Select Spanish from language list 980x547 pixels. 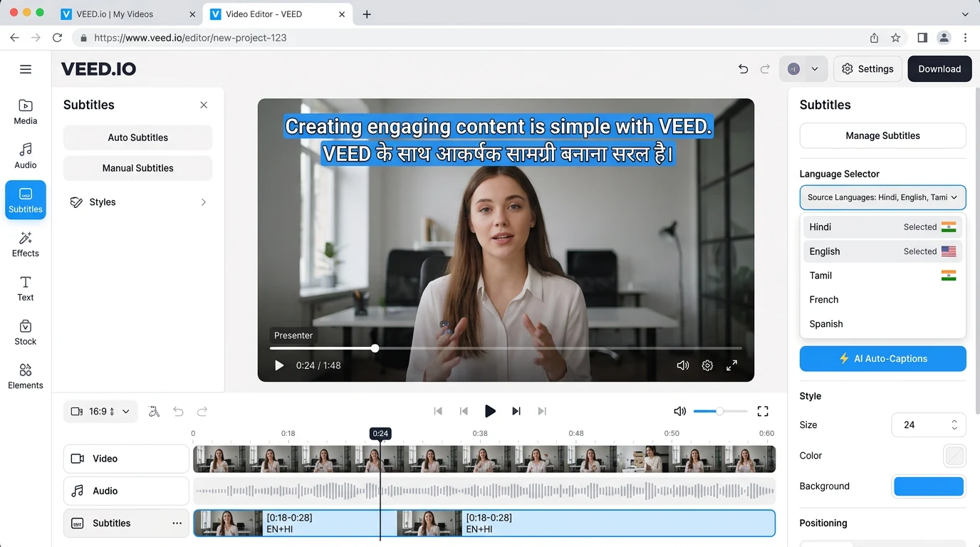882,324
